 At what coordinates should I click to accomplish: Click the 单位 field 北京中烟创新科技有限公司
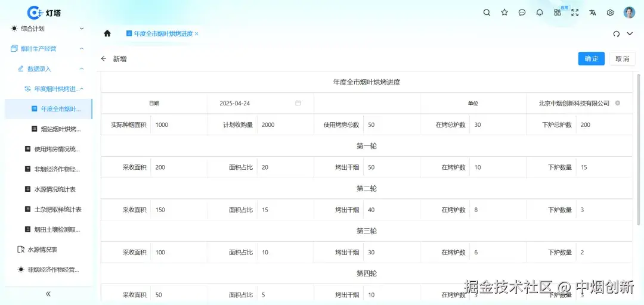(x=579, y=103)
